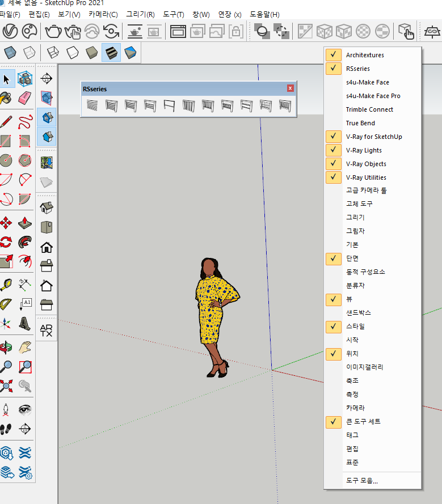This screenshot has width=442, height=504.
Task: Switch to the Front view house icon
Action: [x=47, y=247]
